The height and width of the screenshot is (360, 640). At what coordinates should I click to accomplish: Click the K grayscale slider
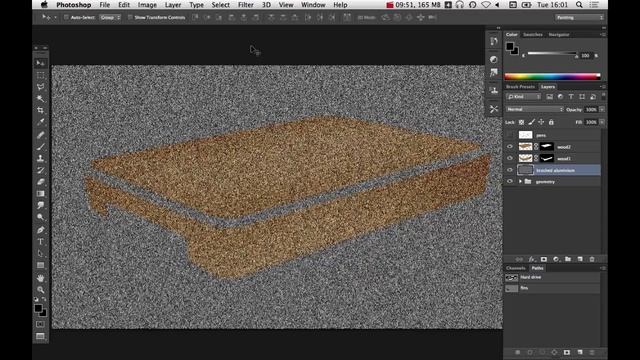[x=552, y=53]
